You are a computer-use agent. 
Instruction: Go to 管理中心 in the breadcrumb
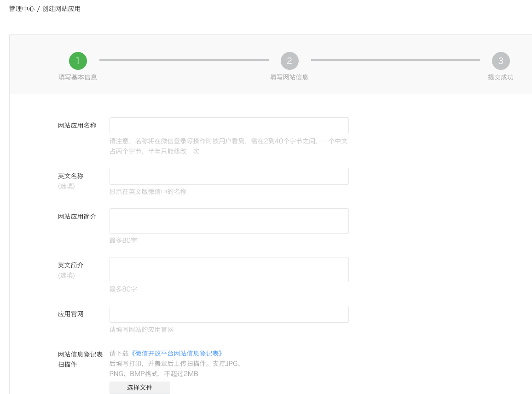coord(22,9)
